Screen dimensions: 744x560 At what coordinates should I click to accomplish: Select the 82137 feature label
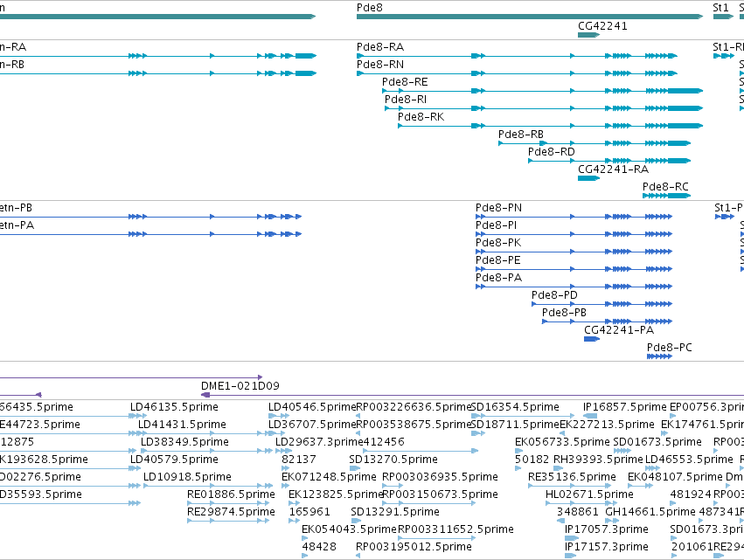point(298,460)
